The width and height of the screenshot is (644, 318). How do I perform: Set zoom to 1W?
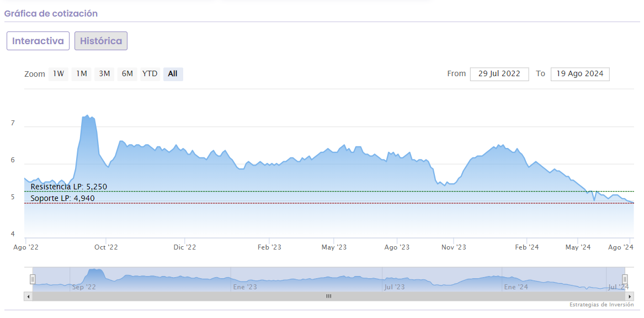[58, 74]
